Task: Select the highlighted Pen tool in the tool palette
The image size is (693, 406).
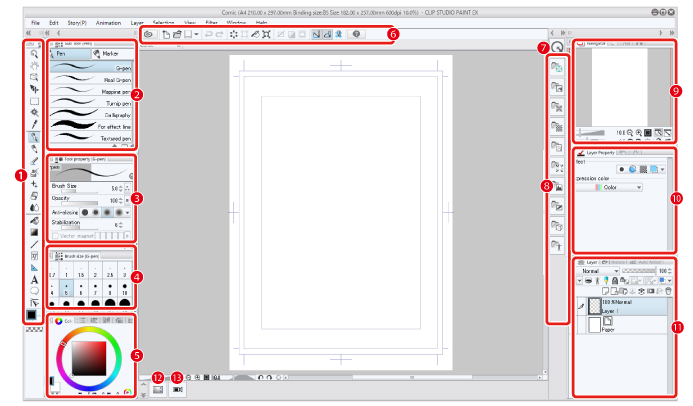Action: pyautogui.click(x=34, y=137)
